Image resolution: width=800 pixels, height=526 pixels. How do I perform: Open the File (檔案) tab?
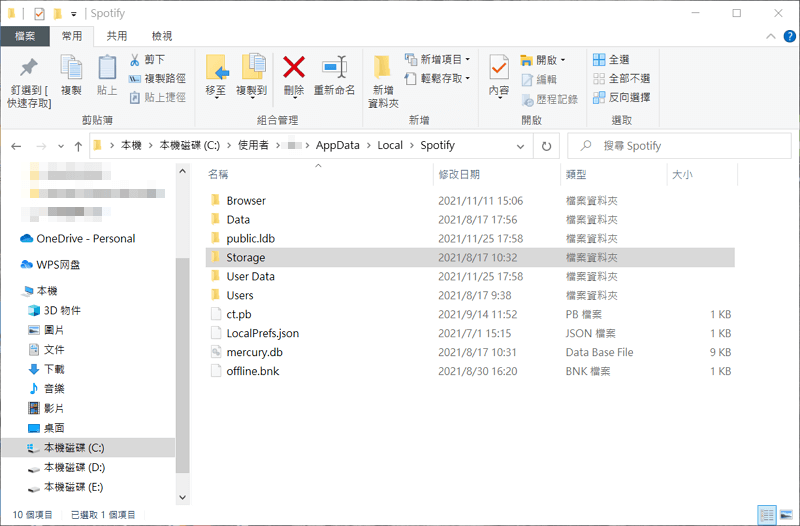point(25,36)
